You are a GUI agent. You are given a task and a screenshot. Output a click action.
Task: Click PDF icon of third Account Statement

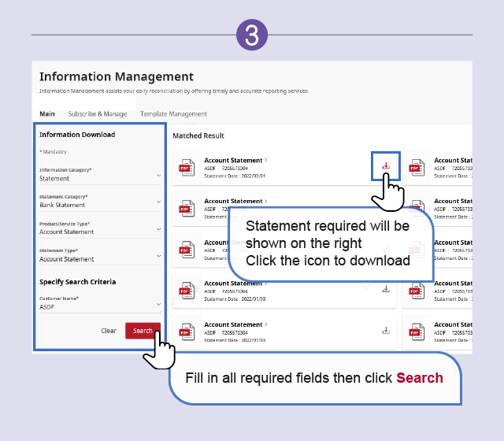pyautogui.click(x=187, y=250)
